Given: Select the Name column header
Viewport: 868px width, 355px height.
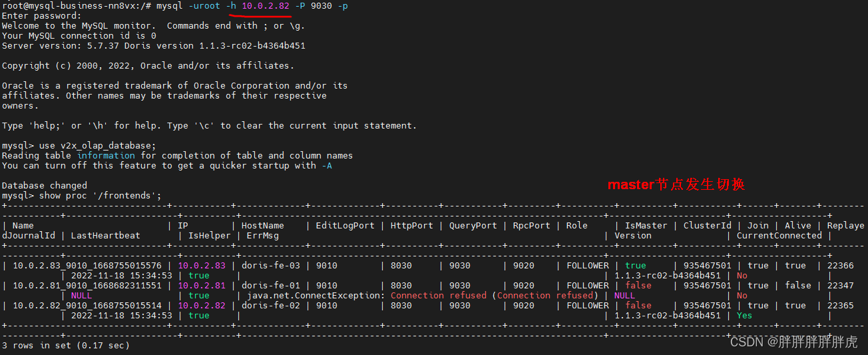Looking at the screenshot, I should tap(23, 226).
